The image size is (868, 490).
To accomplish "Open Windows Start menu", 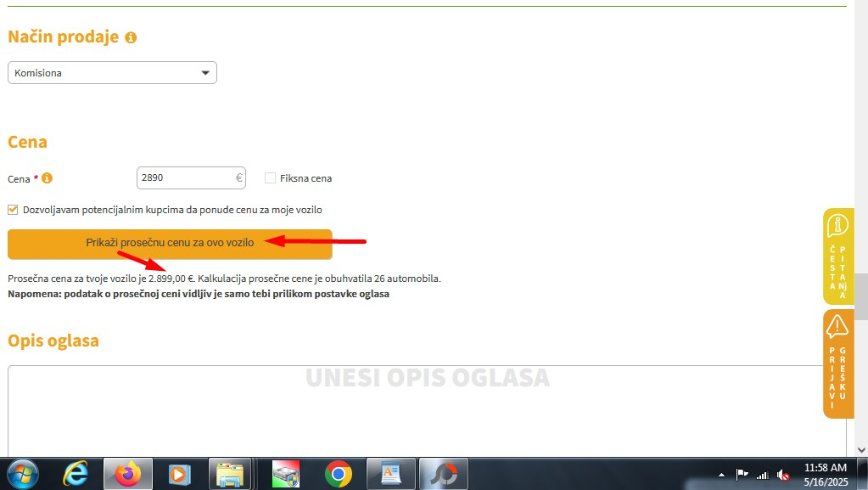I will (23, 475).
